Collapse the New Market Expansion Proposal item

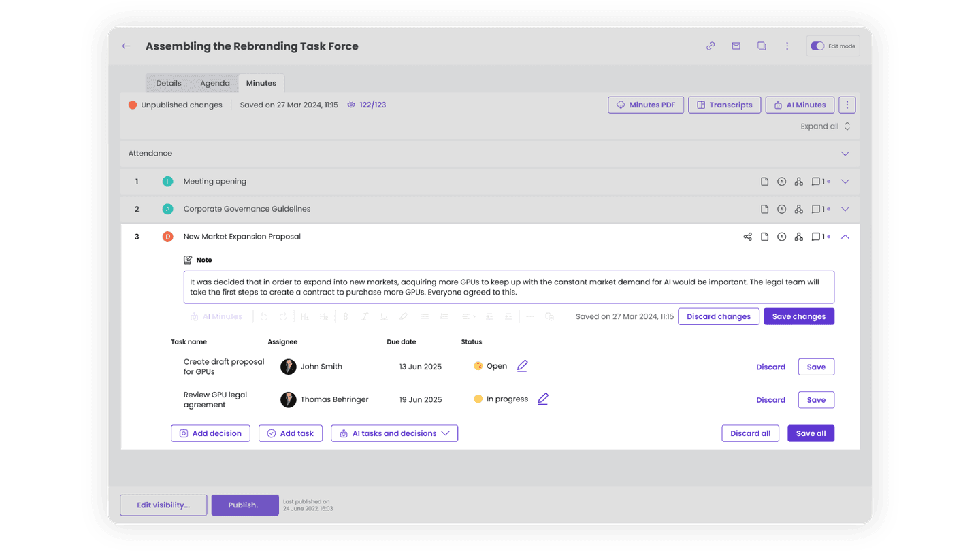click(845, 237)
